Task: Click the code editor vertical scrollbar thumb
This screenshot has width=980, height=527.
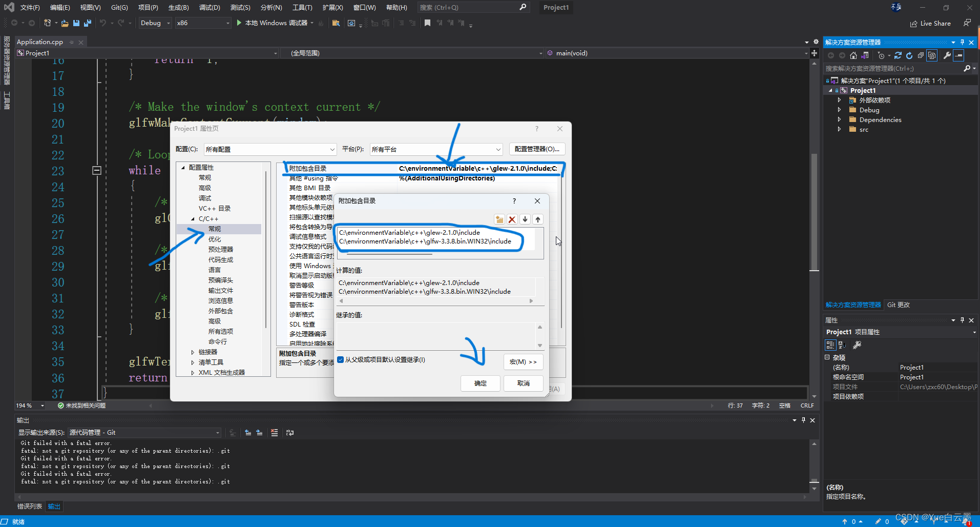Action: coord(814,211)
